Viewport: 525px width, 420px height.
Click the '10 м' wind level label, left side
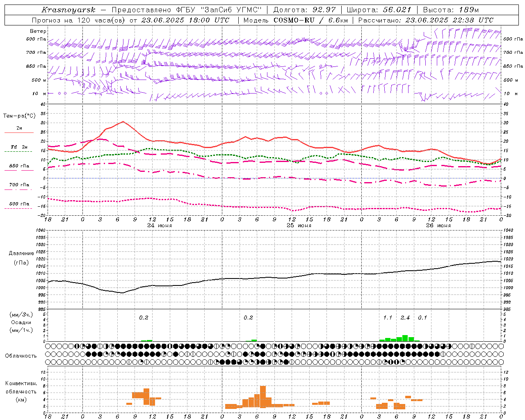click(39, 94)
